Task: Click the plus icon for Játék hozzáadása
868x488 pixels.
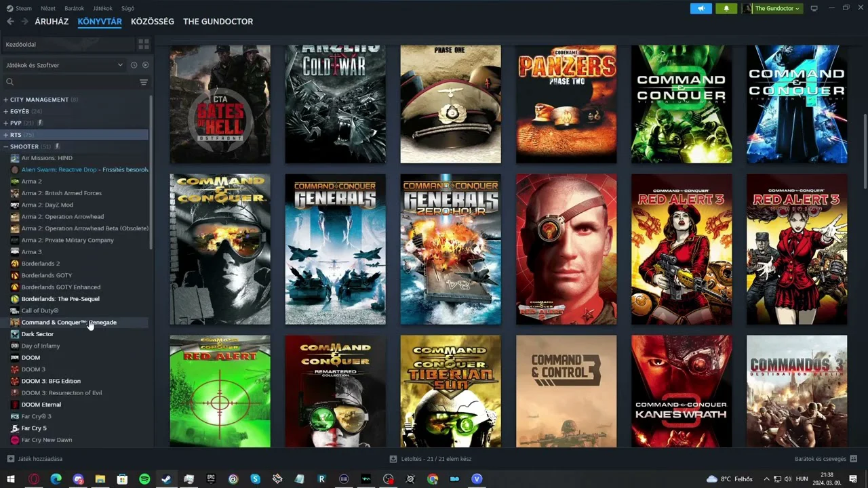Action: pos(10,459)
